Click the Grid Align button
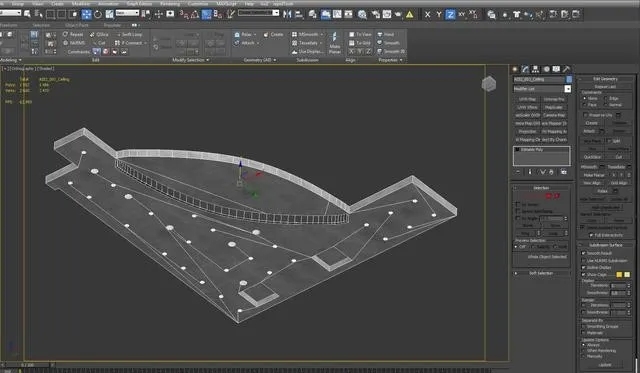This screenshot has height=373, width=640. (x=619, y=183)
